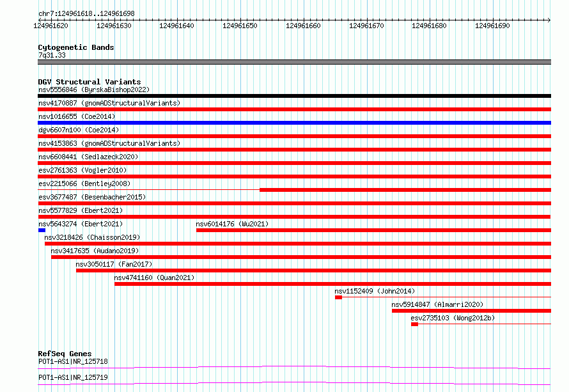Select the red nsv3417635 variant bar
The width and height of the screenshot is (569, 392).
coord(301,257)
